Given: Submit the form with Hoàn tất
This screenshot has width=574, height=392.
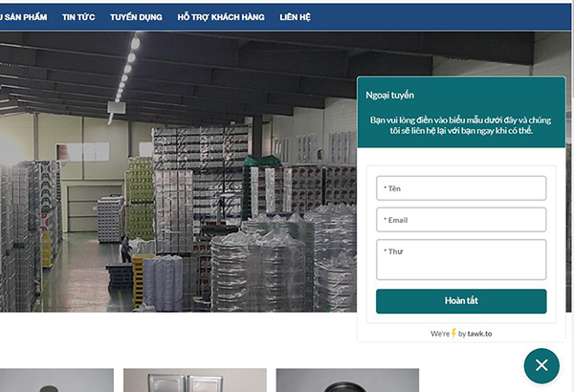Looking at the screenshot, I should [461, 301].
